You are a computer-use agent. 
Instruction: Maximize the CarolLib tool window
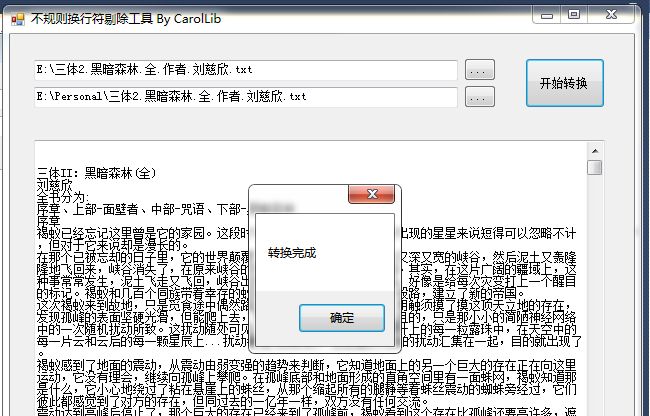click(574, 15)
